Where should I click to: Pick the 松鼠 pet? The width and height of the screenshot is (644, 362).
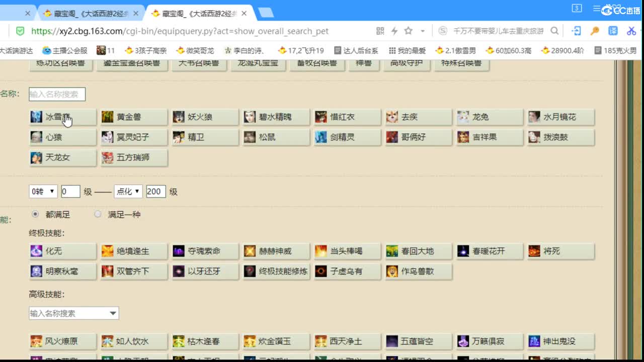[276, 137]
